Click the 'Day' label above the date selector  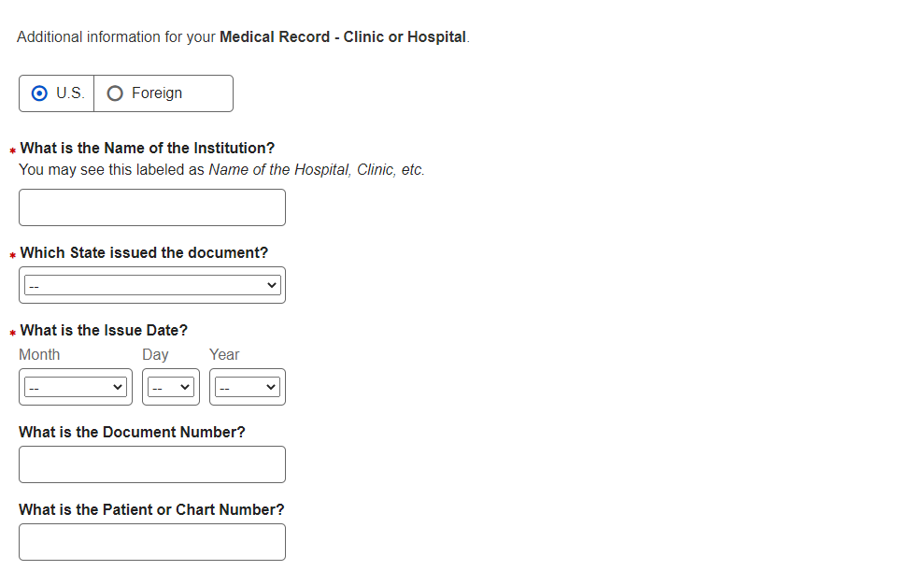click(x=155, y=354)
